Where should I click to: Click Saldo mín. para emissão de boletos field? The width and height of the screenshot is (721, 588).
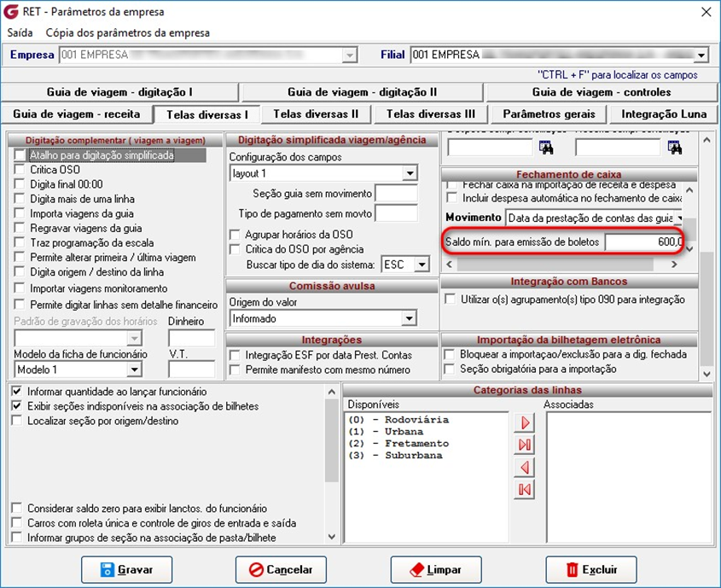point(643,242)
